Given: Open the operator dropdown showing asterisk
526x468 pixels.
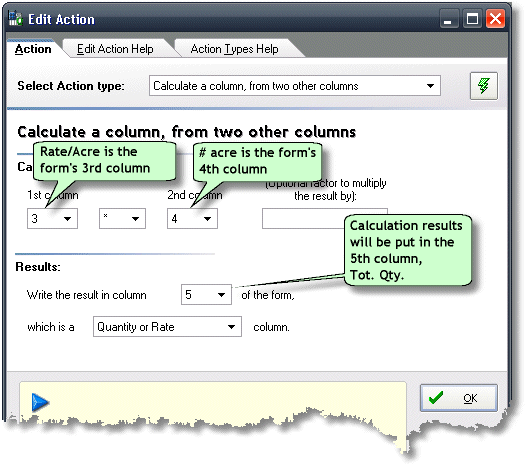Looking at the screenshot, I should click(x=122, y=219).
